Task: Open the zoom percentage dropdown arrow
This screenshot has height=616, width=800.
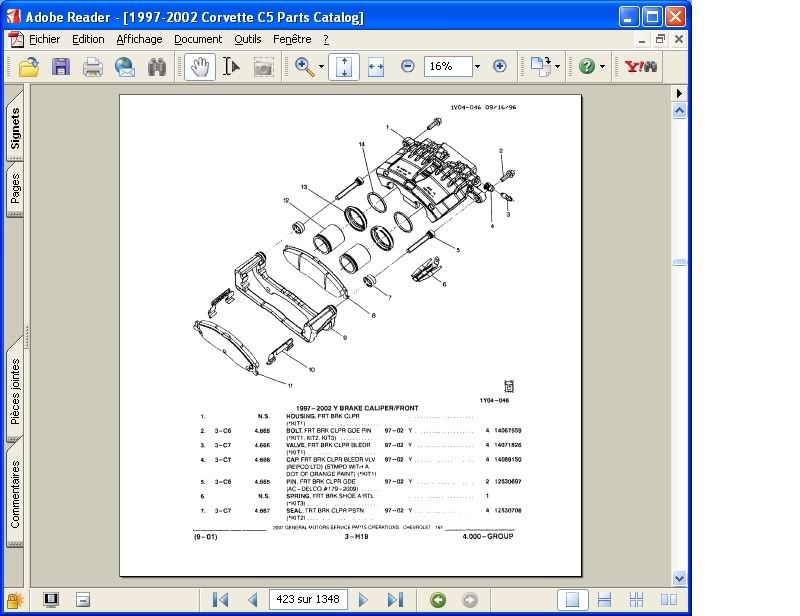Action: coord(477,66)
